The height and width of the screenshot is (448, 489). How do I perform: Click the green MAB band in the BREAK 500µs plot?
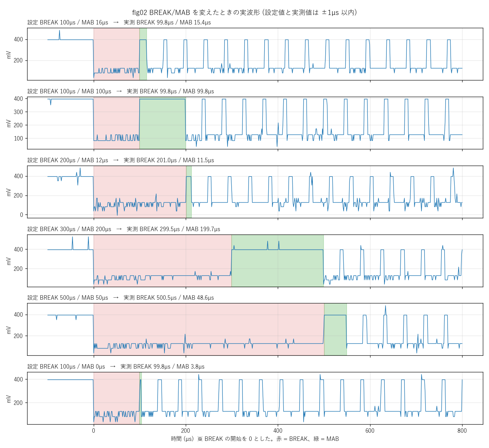click(x=336, y=329)
